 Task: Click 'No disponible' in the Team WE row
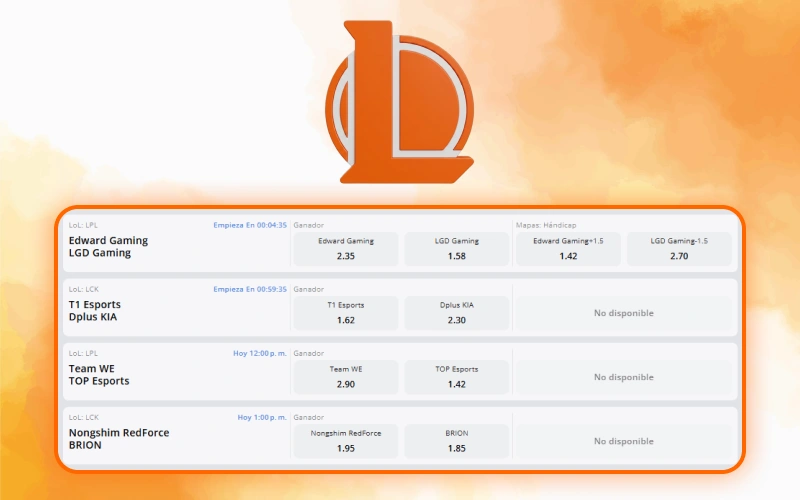623,377
